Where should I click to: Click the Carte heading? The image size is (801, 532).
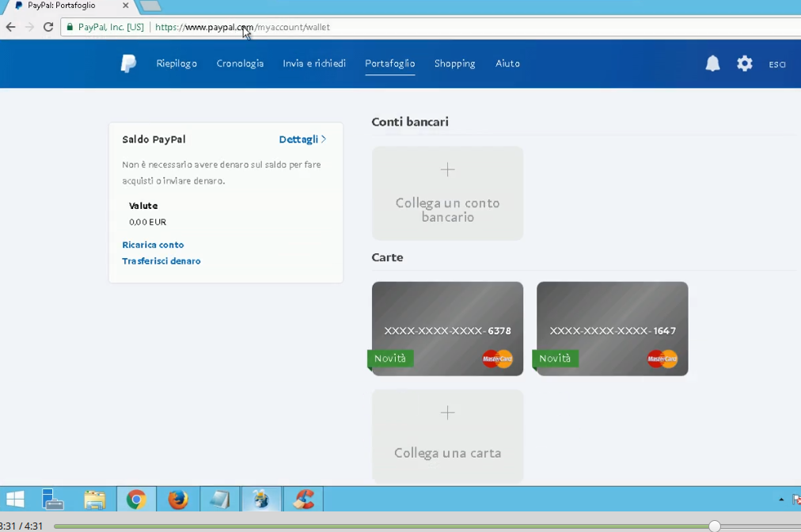pos(387,257)
